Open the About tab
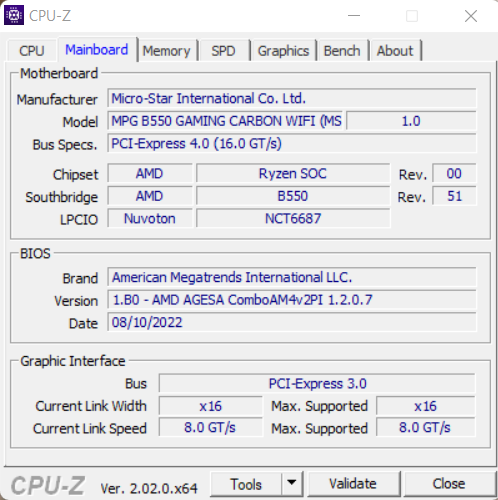The width and height of the screenshot is (498, 500). click(x=395, y=51)
